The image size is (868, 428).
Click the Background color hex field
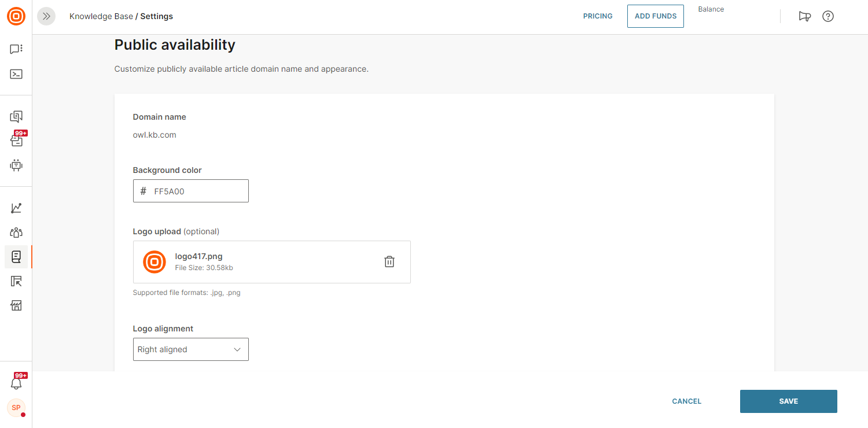(x=197, y=191)
